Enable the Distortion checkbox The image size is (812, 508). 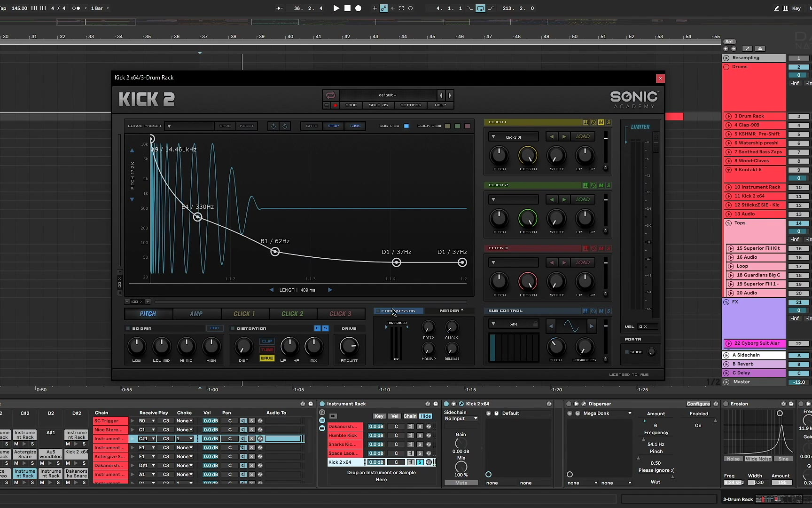(232, 328)
